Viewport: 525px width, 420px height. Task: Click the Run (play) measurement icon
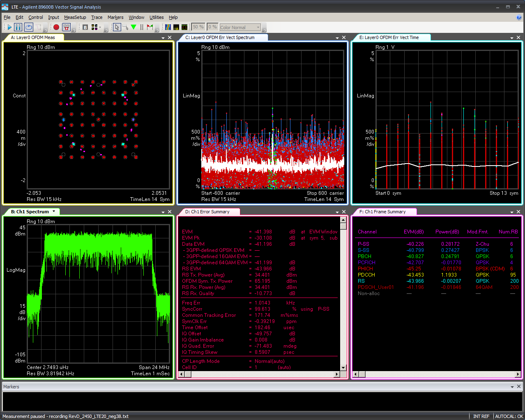(9, 27)
